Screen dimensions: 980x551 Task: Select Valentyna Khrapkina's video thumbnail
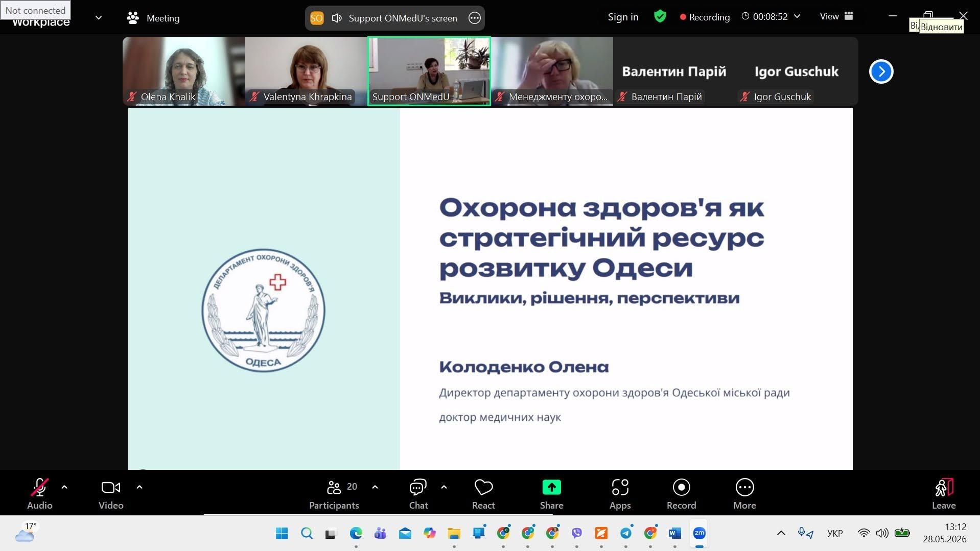click(x=307, y=71)
